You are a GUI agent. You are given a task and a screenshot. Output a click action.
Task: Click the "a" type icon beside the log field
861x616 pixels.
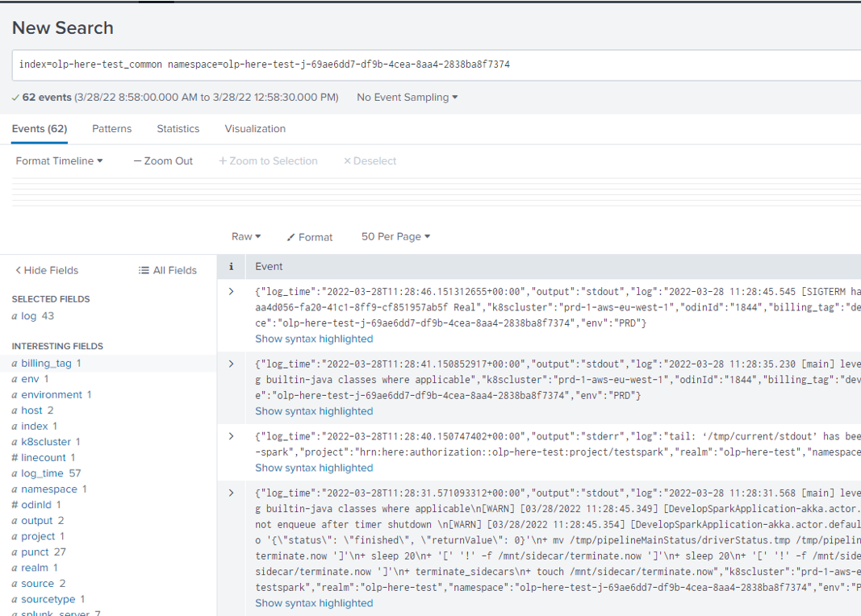(x=15, y=314)
